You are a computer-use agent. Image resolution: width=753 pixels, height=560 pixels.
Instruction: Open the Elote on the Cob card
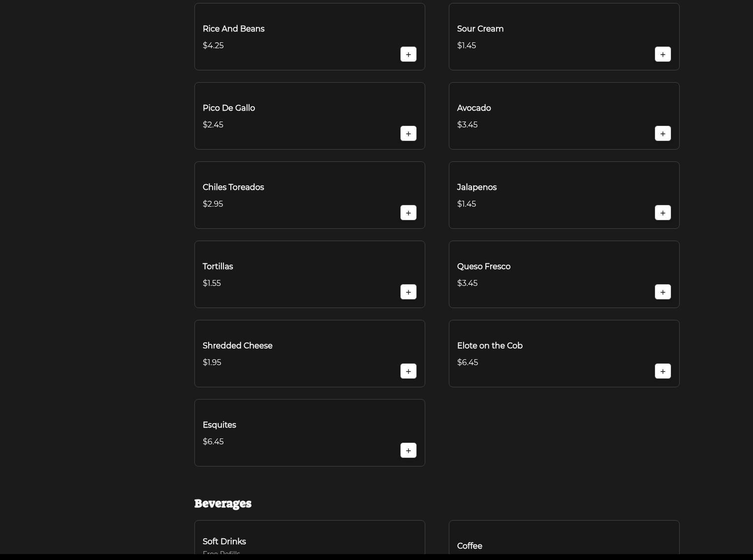point(564,353)
